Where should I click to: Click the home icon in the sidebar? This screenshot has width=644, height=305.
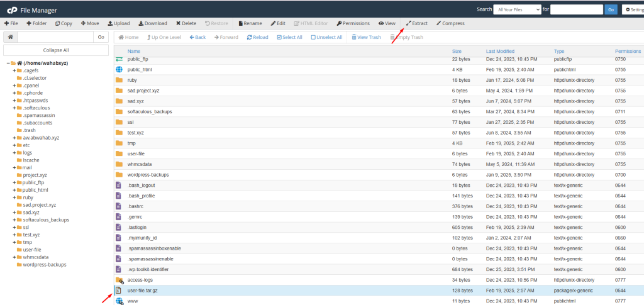point(10,37)
